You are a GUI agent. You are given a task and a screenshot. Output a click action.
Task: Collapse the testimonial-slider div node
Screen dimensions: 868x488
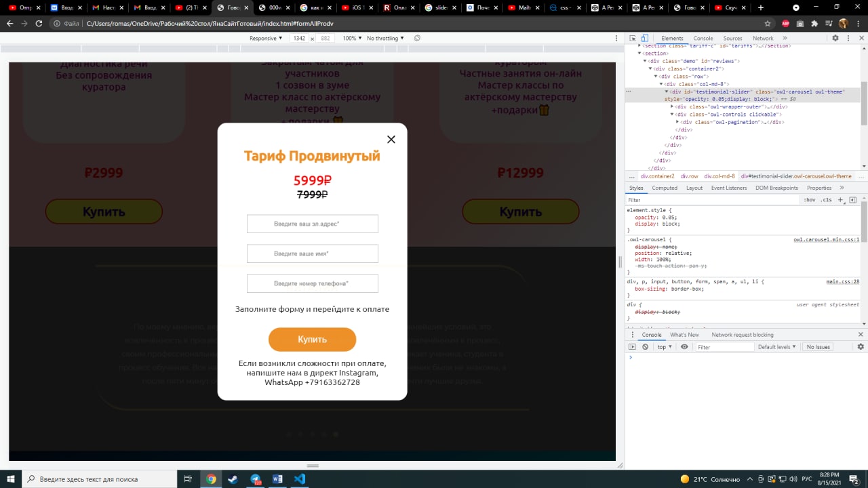(667, 91)
